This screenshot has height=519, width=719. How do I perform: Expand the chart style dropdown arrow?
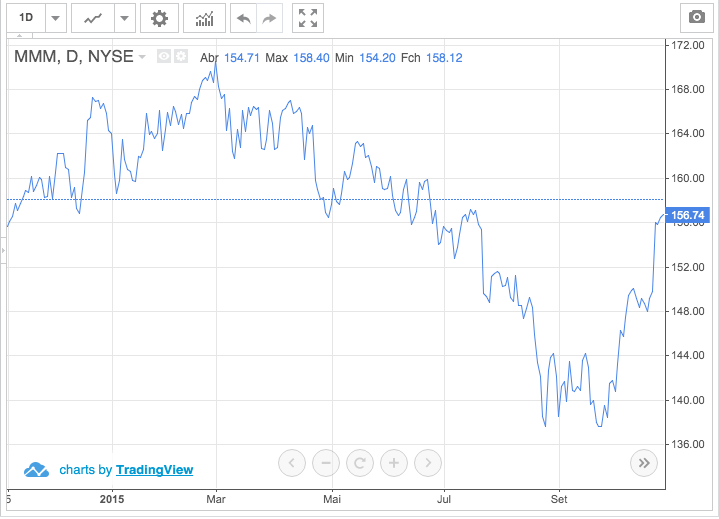coord(124,18)
